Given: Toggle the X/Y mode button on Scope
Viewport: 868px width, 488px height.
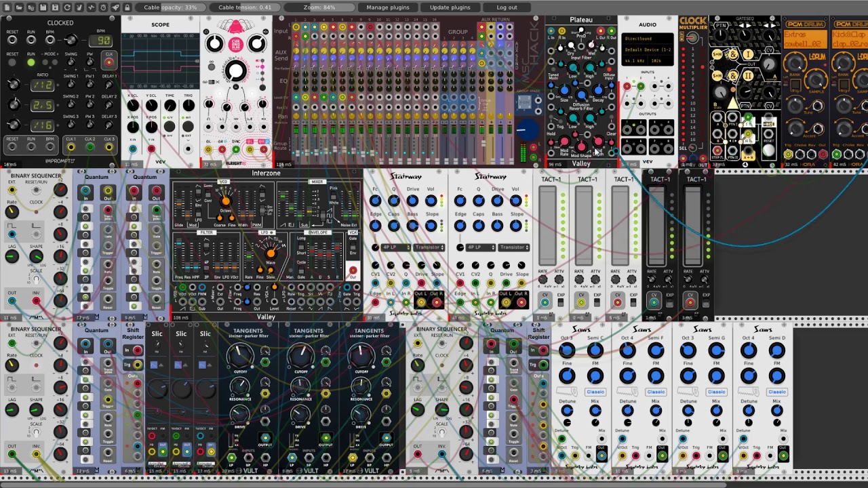Looking at the screenshot, I should click(x=170, y=126).
